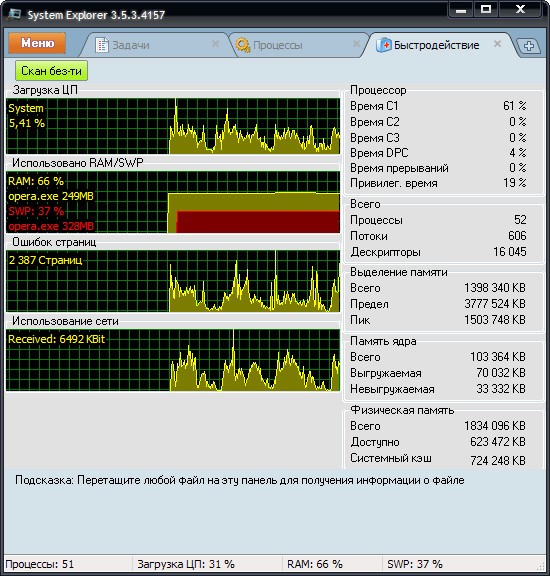This screenshot has height=576, width=550.
Task: Add a new tab with plus icon
Action: (x=529, y=46)
